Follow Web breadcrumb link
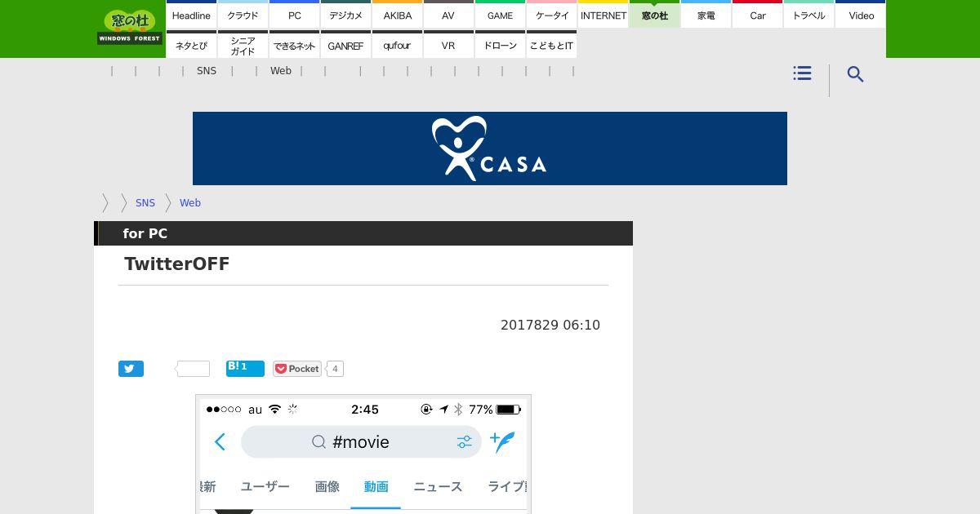980x514 pixels. click(x=190, y=203)
